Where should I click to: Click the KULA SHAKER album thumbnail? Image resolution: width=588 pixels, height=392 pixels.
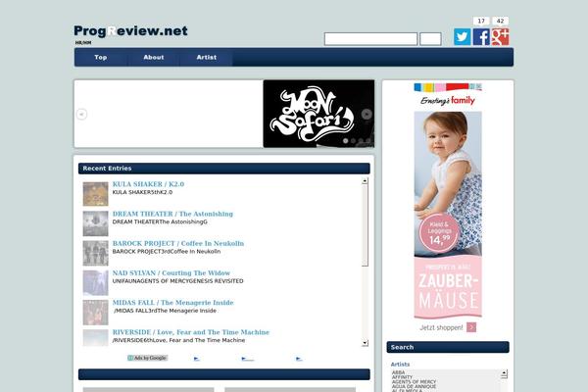coord(96,194)
